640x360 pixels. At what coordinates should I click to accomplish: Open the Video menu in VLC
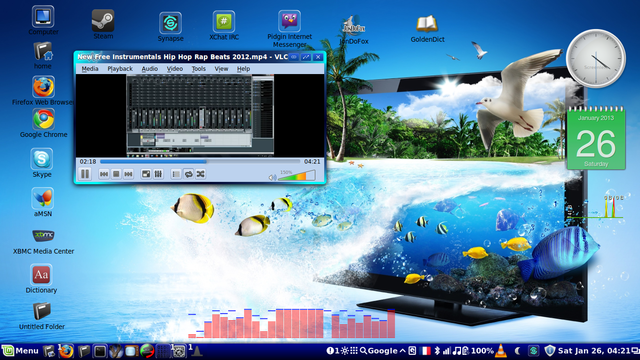tap(175, 69)
